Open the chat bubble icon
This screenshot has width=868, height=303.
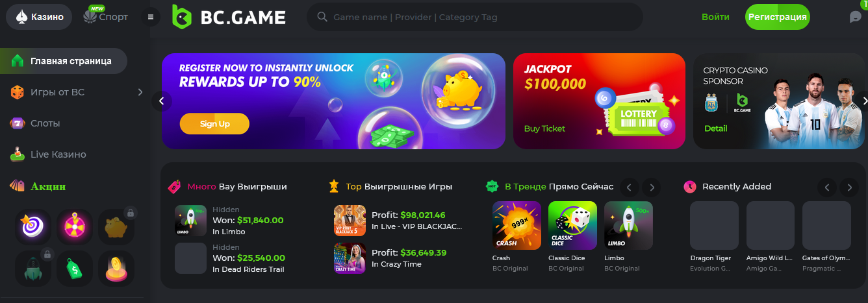[x=856, y=17]
